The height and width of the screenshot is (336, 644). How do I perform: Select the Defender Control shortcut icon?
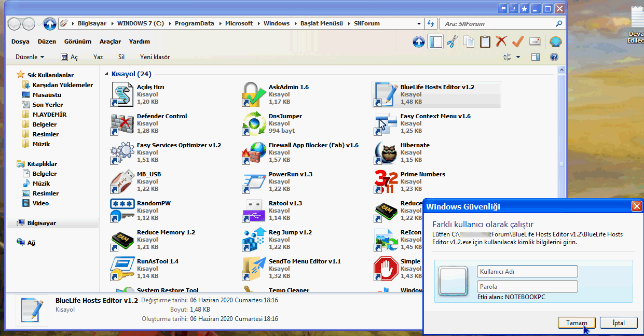(122, 124)
